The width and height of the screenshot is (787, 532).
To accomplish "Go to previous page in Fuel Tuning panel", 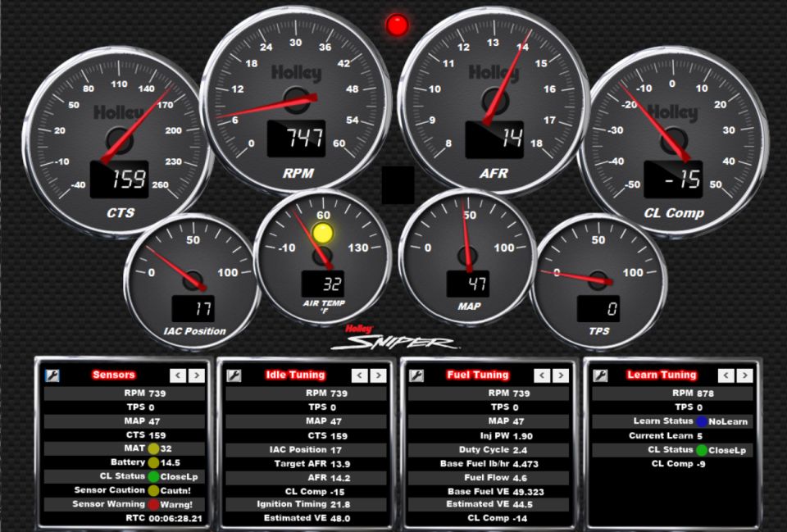I will pos(542,375).
